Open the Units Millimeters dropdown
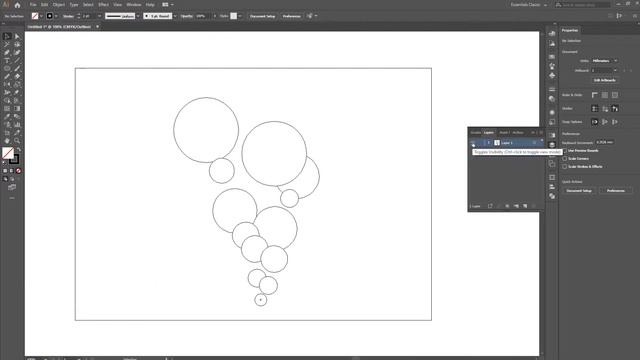Screen dimensions: 640x360 [x=605, y=61]
